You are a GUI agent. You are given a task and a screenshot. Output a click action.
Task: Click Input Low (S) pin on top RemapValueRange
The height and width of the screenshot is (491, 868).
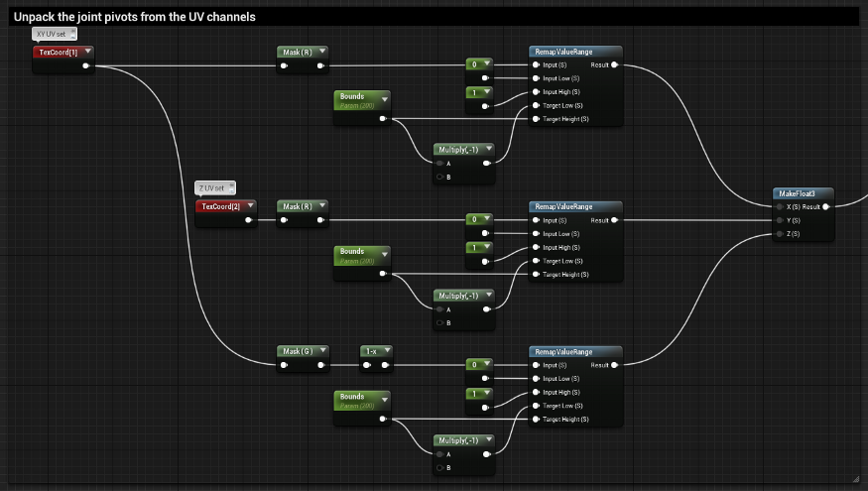(536, 78)
